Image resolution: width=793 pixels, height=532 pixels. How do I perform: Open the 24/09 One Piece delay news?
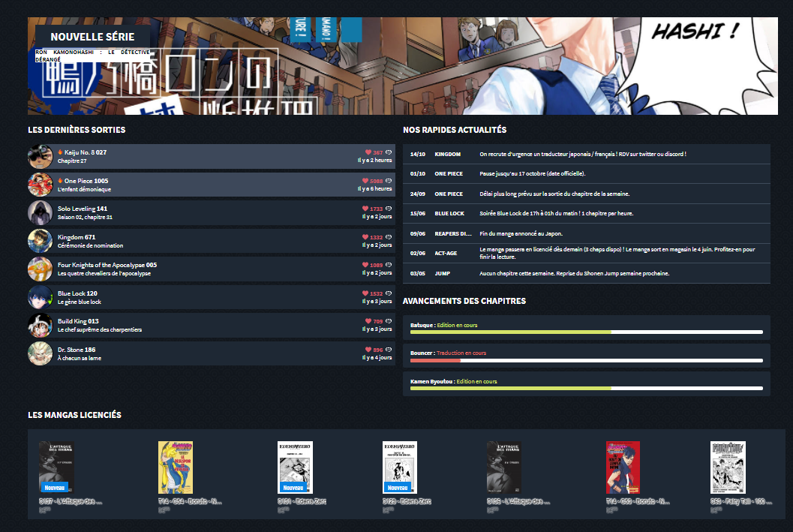[x=587, y=194]
